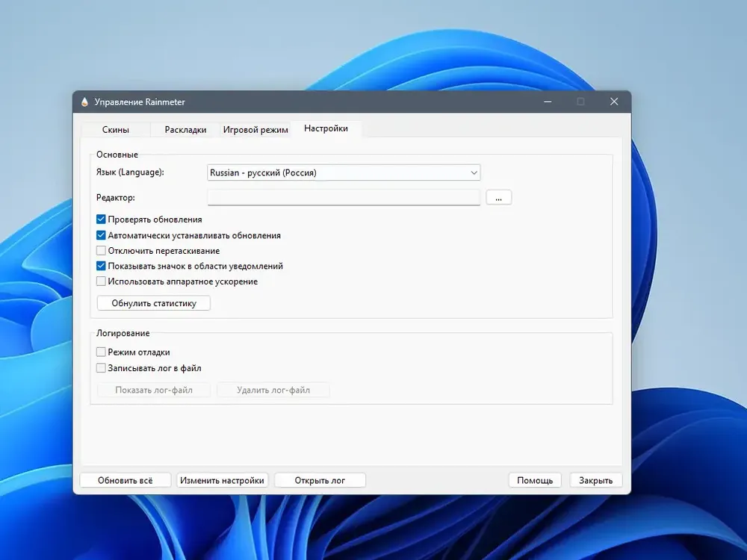Click the editor browse button with three dots
This screenshot has width=747, height=560.
pos(499,198)
